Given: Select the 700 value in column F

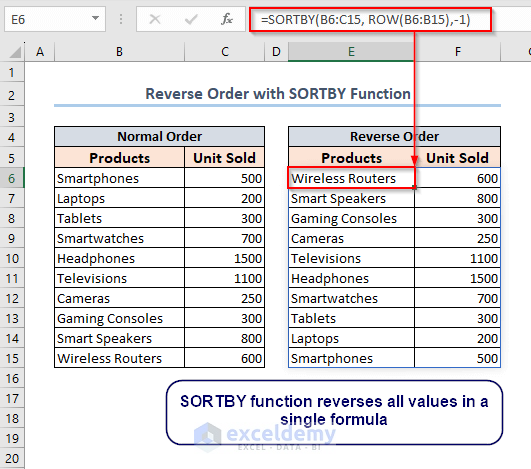Looking at the screenshot, I should [x=458, y=298].
